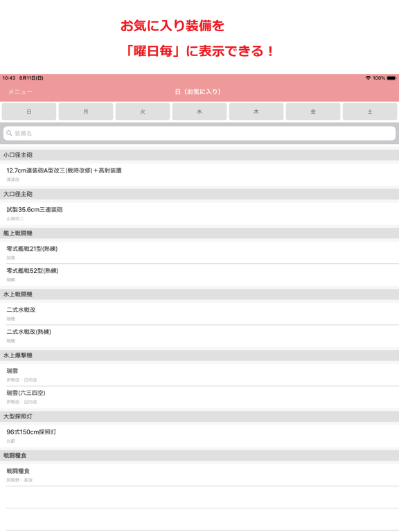Open the メニュー button
399x532 pixels.
[x=20, y=92]
